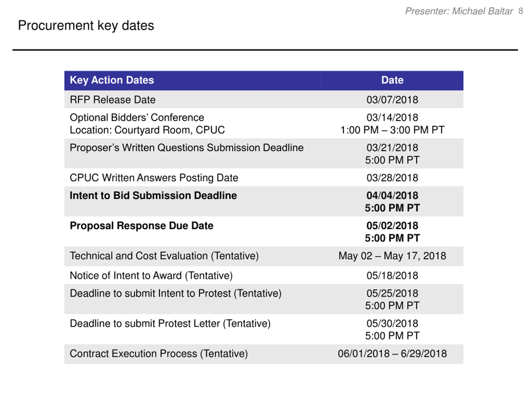Click the '1:00 PM – 3:00 PM PT' time text
532x399 pixels.
click(x=392, y=130)
